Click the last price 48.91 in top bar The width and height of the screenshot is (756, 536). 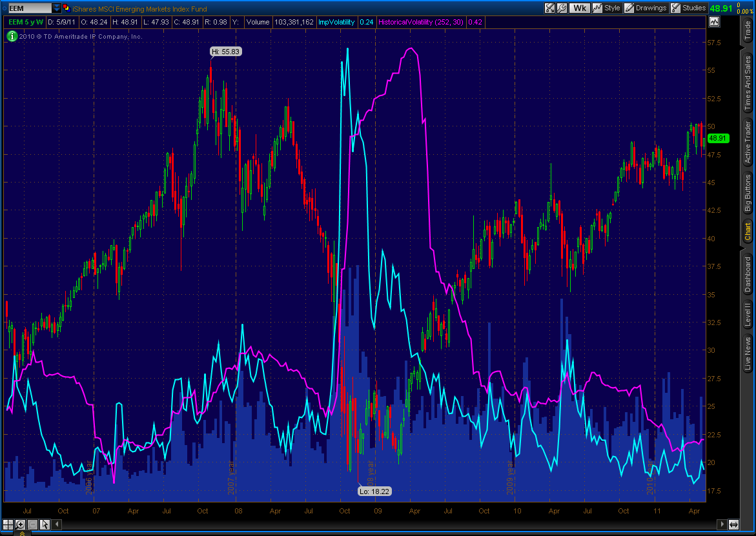tap(720, 8)
